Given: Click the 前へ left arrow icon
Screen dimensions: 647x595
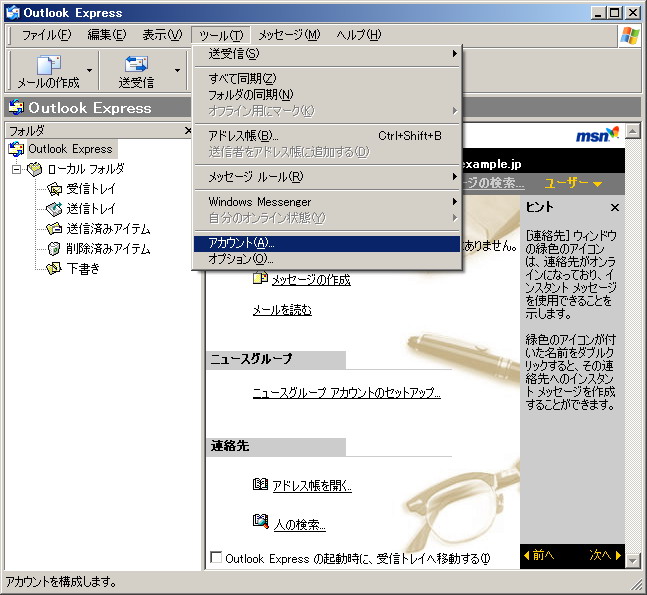Looking at the screenshot, I should click(527, 555).
